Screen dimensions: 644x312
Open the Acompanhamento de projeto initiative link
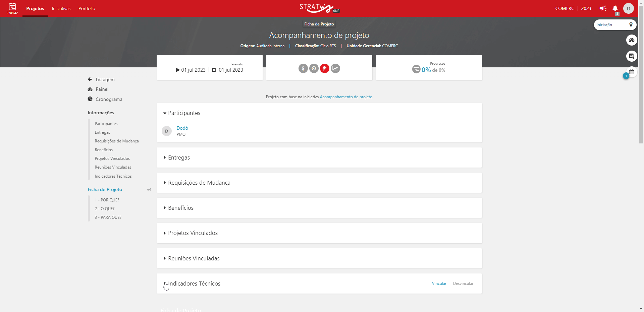pyautogui.click(x=346, y=97)
